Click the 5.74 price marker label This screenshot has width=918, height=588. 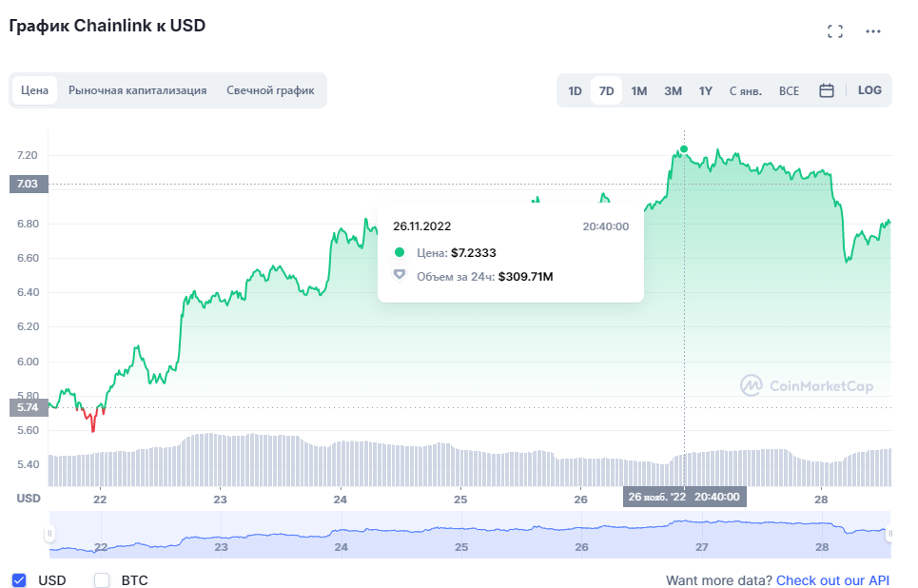click(29, 407)
